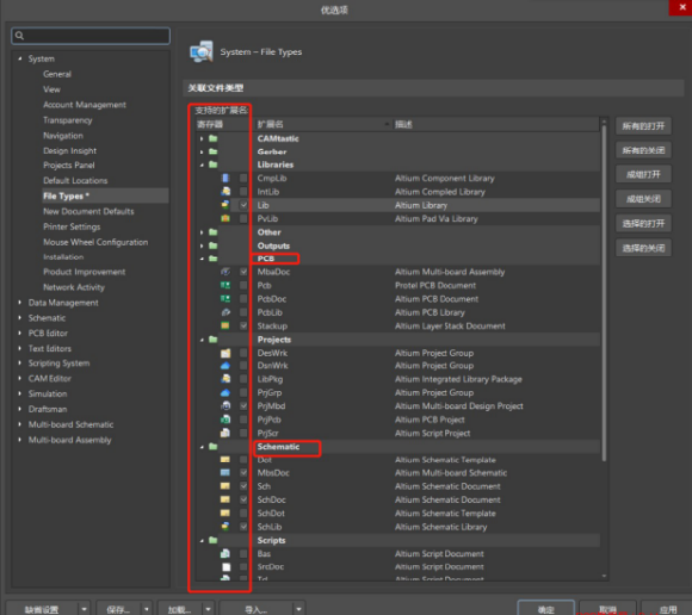Click the IntLib compiled library icon
The width and height of the screenshot is (692, 616).
coord(225,191)
